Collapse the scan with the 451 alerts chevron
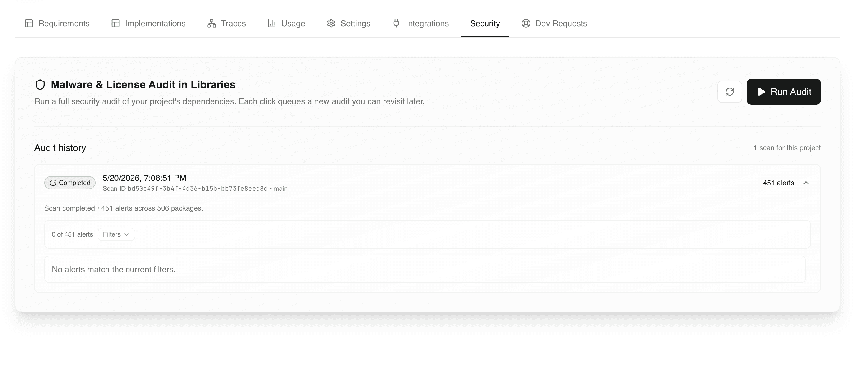 (x=806, y=183)
